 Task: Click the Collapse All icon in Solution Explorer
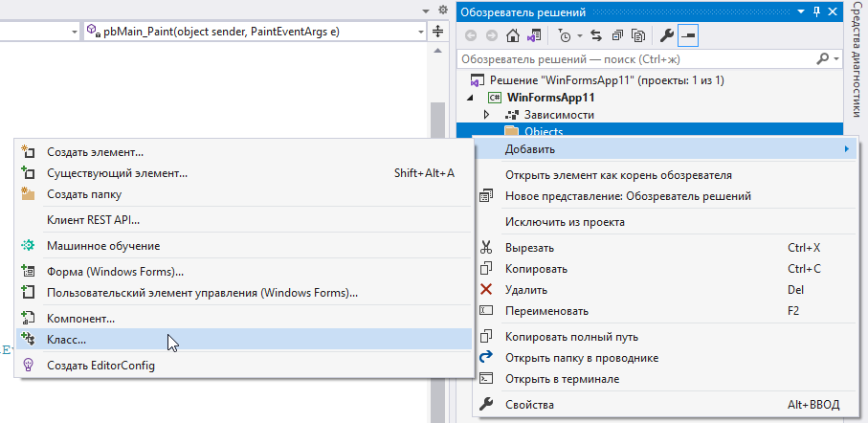click(x=616, y=35)
